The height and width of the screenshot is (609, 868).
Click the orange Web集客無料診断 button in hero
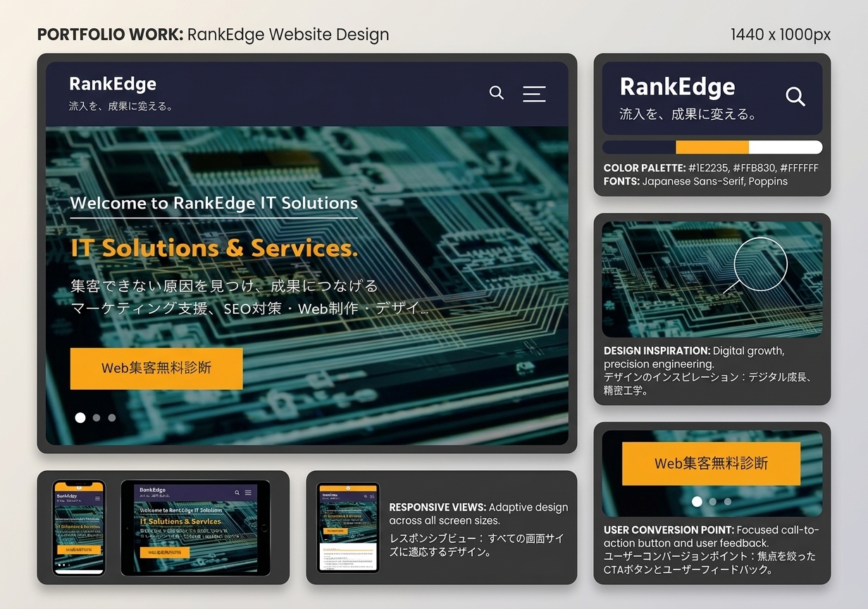point(156,368)
